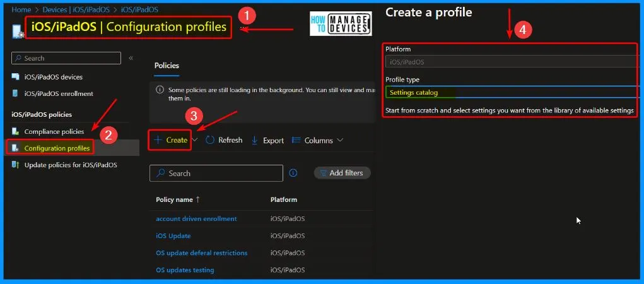This screenshot has width=644, height=284.
Task: Open the OS updates testing policy
Action: click(x=185, y=270)
